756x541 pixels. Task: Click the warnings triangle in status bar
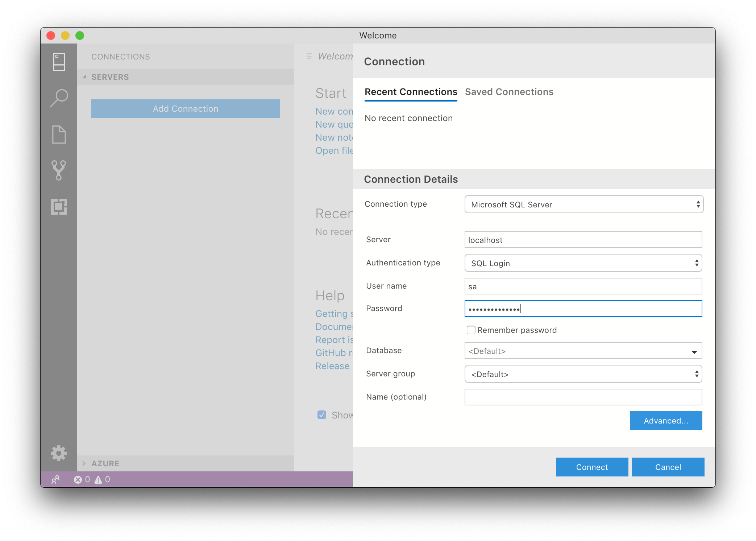(98, 480)
